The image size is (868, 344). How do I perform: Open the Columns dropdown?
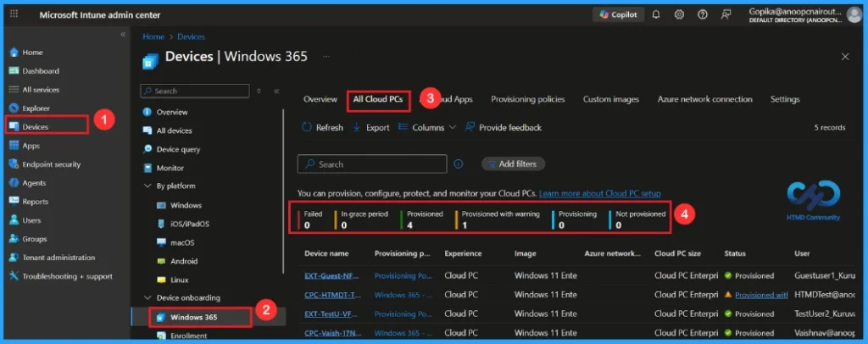click(x=427, y=127)
